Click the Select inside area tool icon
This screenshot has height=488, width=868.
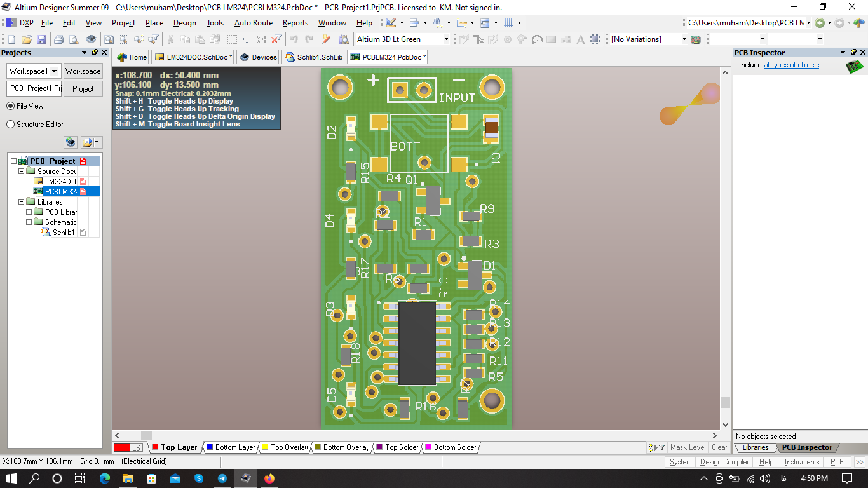pyautogui.click(x=233, y=39)
